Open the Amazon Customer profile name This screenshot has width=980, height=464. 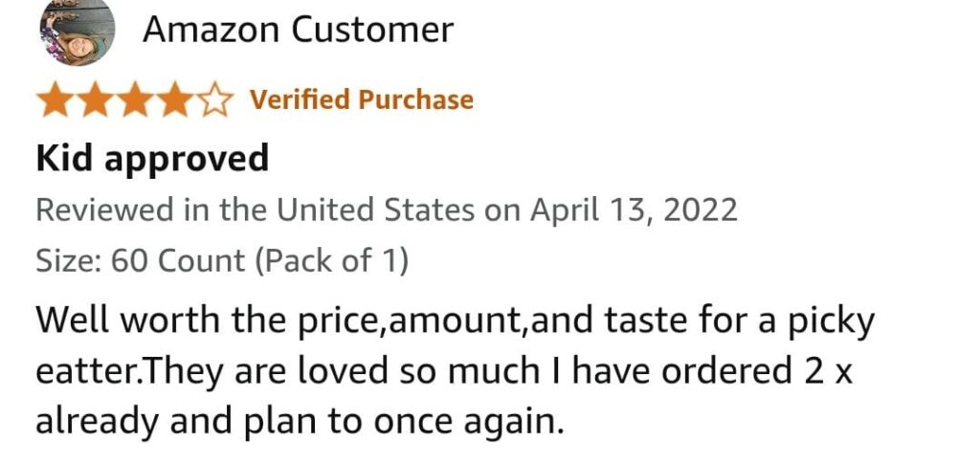pyautogui.click(x=298, y=31)
